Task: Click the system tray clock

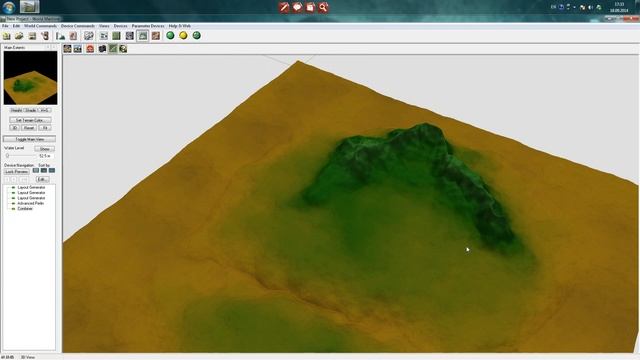Action: pyautogui.click(x=619, y=7)
